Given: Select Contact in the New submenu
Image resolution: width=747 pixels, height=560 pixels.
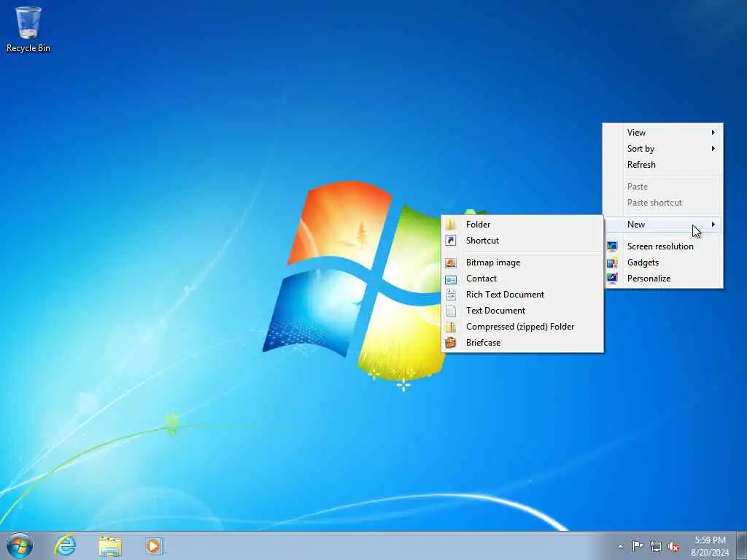Looking at the screenshot, I should [x=522, y=279].
